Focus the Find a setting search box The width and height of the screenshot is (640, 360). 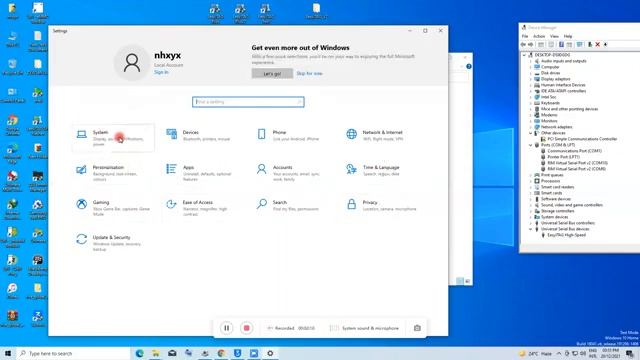click(248, 102)
